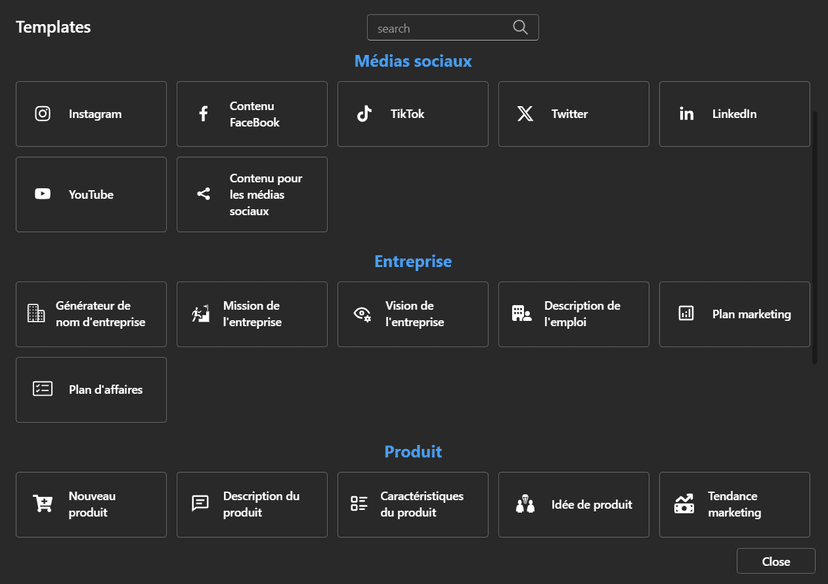Image resolution: width=828 pixels, height=584 pixels.
Task: Click the shopping cart Nouveau produit icon
Action: coord(43,504)
